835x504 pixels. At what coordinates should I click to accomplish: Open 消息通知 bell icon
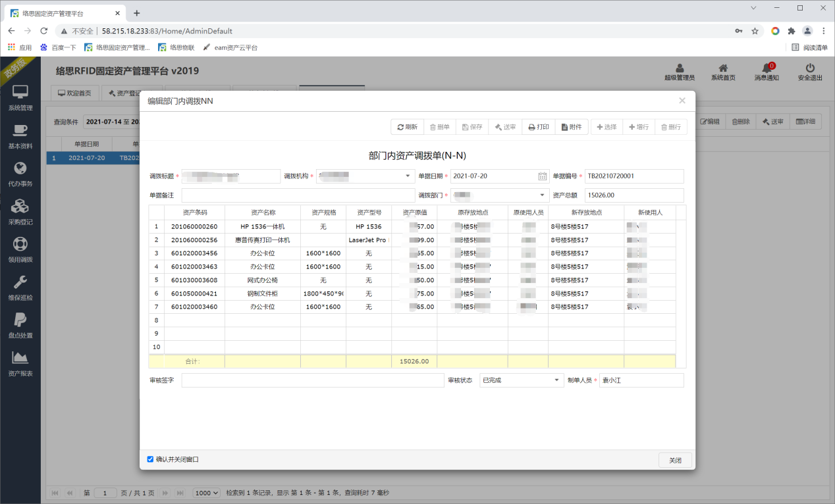tap(767, 72)
